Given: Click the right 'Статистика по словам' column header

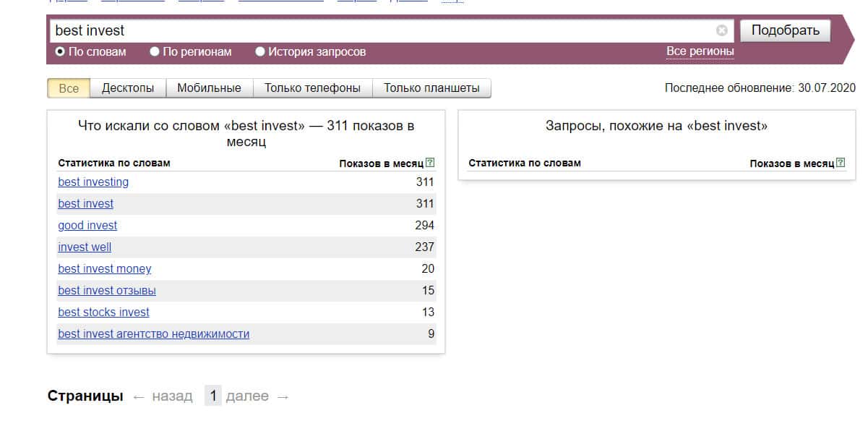Looking at the screenshot, I should [x=525, y=163].
